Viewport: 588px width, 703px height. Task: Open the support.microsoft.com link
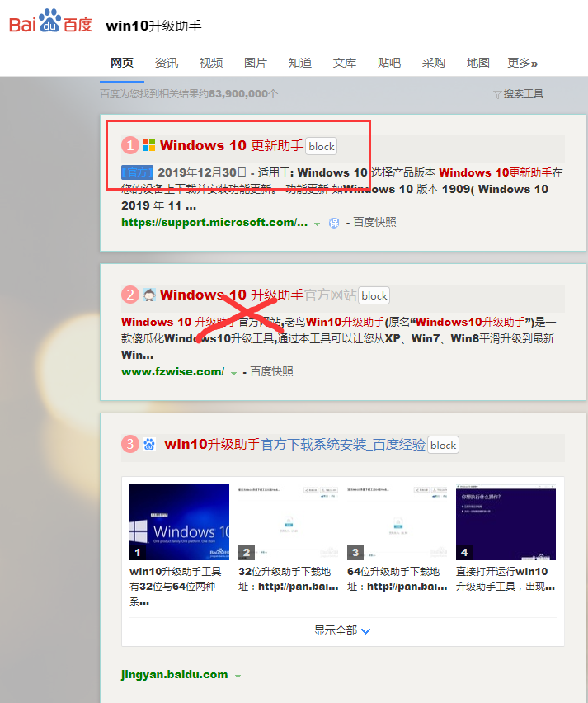(214, 223)
